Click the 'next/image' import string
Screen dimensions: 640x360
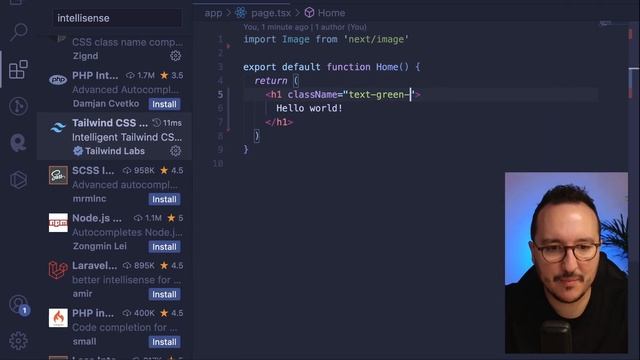[376, 40]
